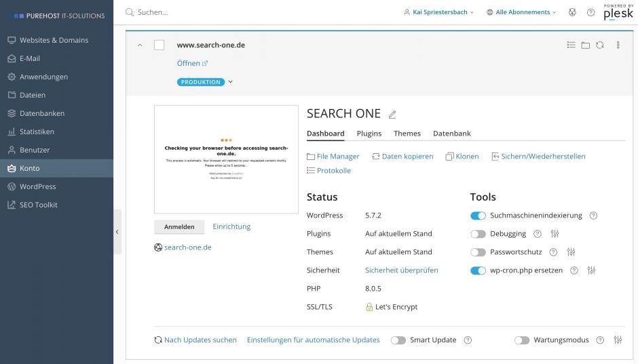Open the three-dot menu for www.search-one.de

click(x=618, y=45)
